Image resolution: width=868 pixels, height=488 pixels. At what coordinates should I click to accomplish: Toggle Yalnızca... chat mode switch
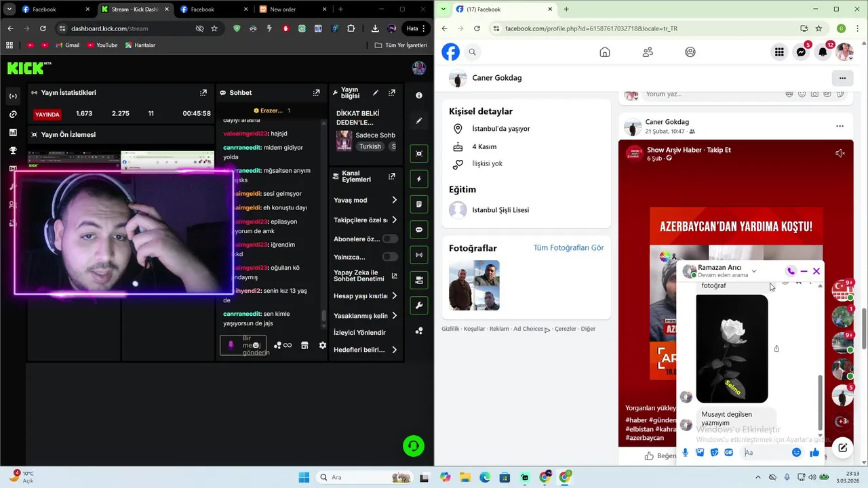click(x=390, y=257)
